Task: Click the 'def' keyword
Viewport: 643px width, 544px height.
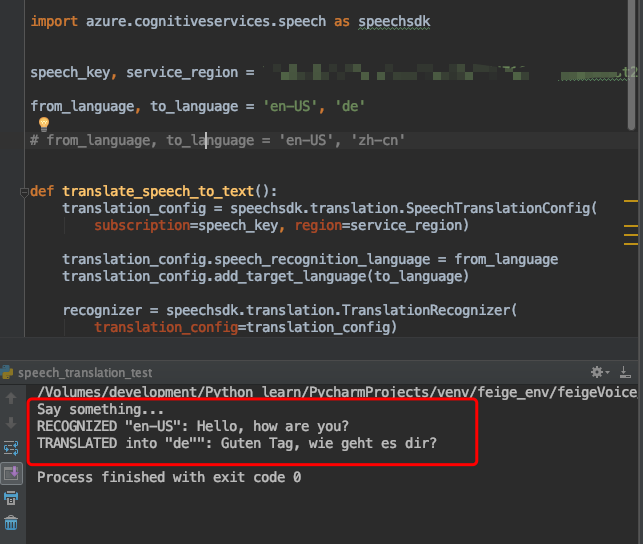Action: [42, 191]
